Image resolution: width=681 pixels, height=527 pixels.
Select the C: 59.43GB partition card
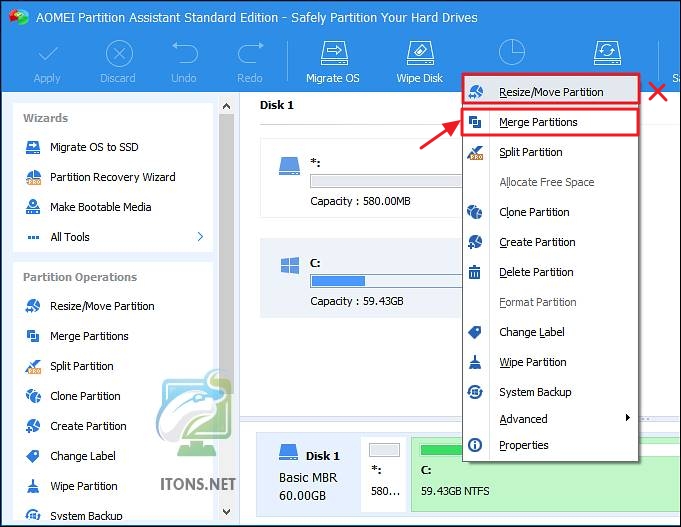click(360, 278)
